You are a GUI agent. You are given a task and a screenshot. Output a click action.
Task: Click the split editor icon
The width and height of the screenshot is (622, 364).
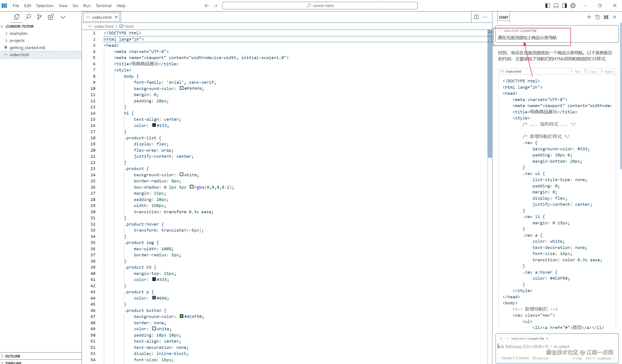[x=476, y=17]
